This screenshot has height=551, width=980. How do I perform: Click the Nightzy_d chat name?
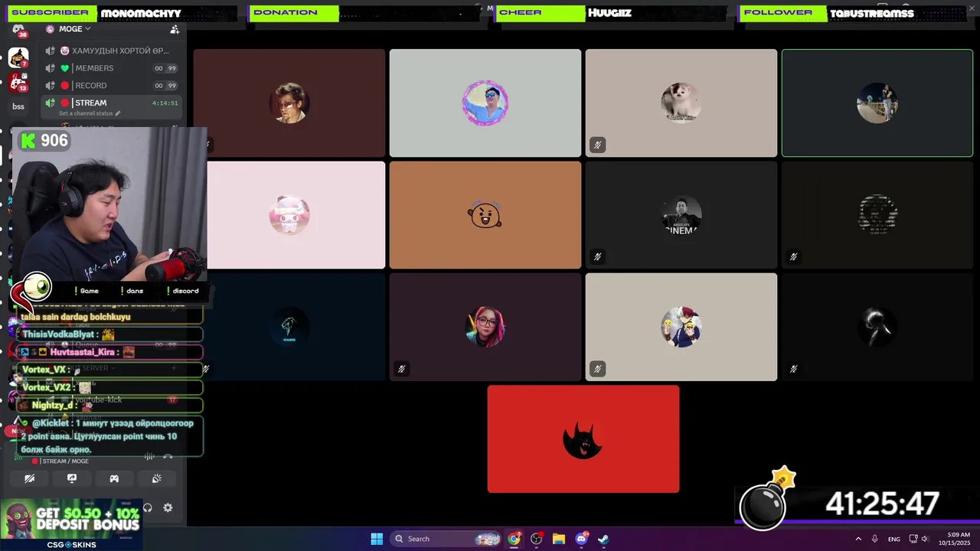tap(52, 406)
